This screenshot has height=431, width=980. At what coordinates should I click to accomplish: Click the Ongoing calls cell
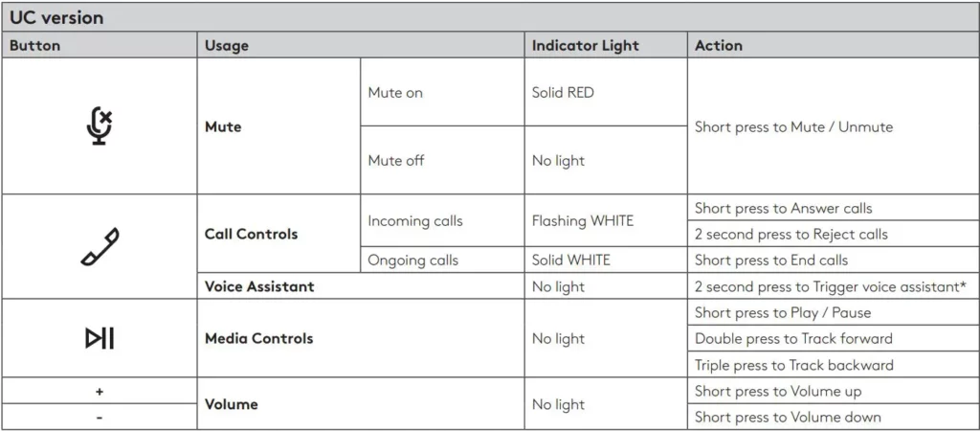click(x=442, y=260)
